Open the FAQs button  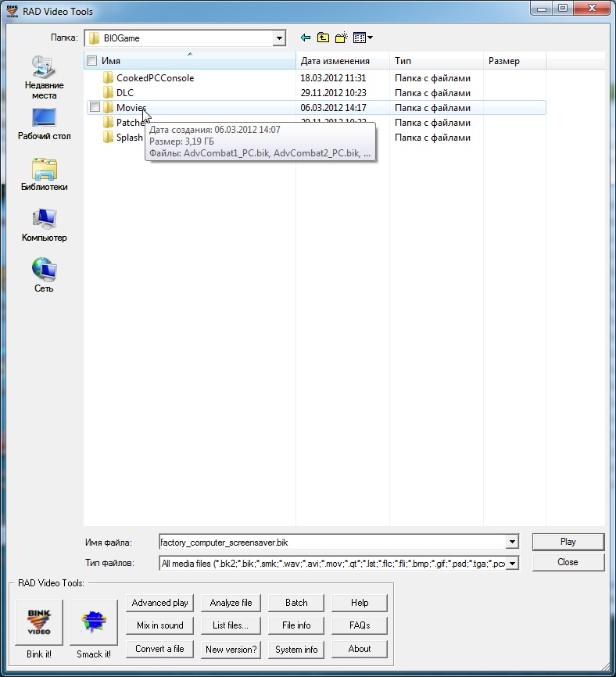click(x=360, y=625)
